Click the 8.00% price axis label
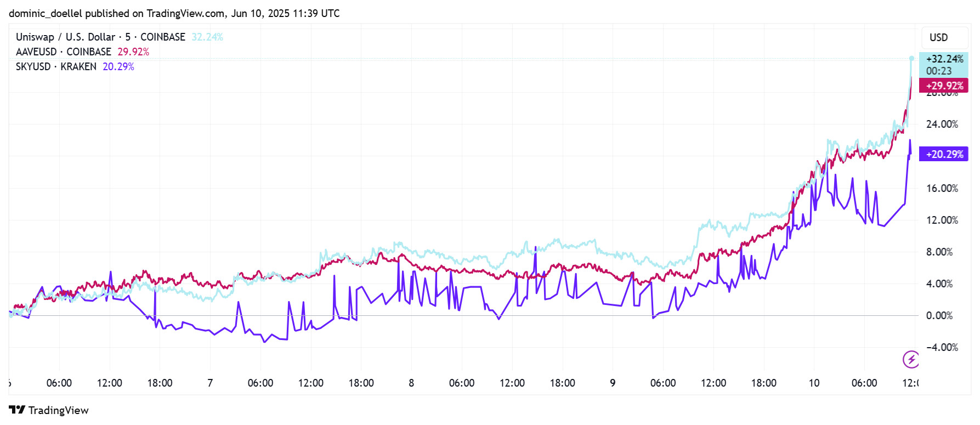This screenshot has width=980, height=425. pos(939,252)
